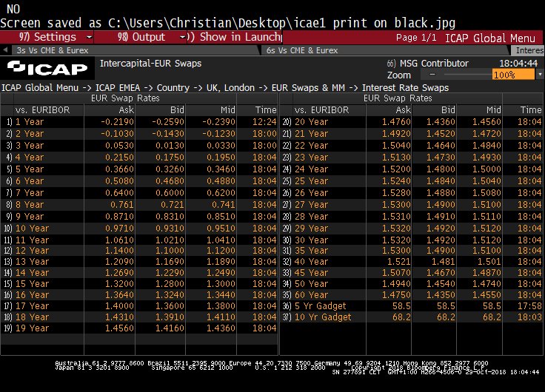Open the zoom percentage dropdown arrow

[539, 74]
